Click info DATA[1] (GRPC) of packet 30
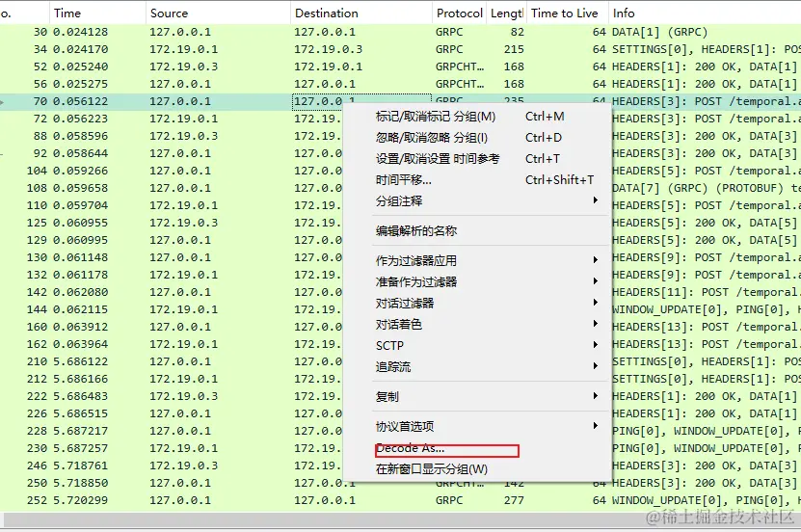 (659, 32)
